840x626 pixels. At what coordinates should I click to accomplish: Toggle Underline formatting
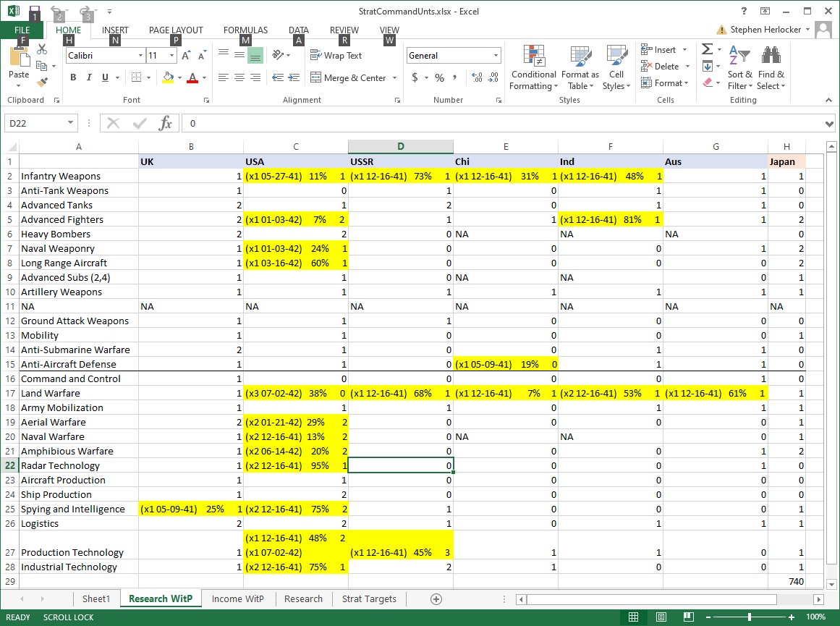point(105,77)
